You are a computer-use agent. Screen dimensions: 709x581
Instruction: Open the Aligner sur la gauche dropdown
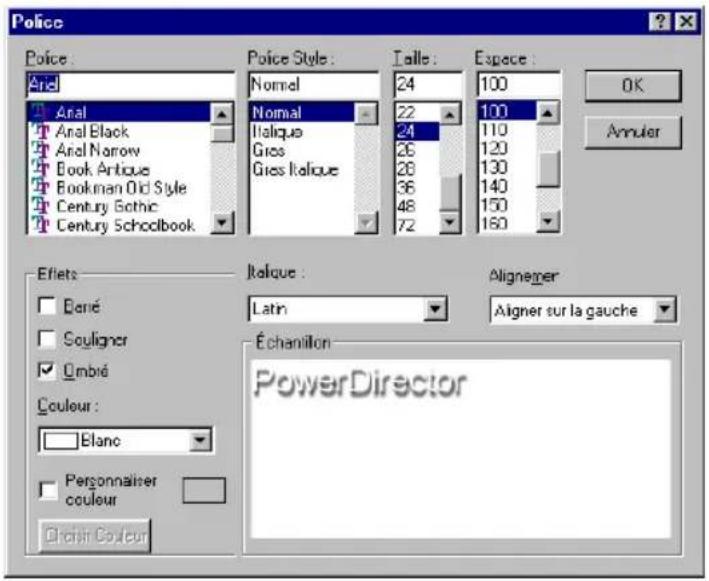[x=665, y=310]
